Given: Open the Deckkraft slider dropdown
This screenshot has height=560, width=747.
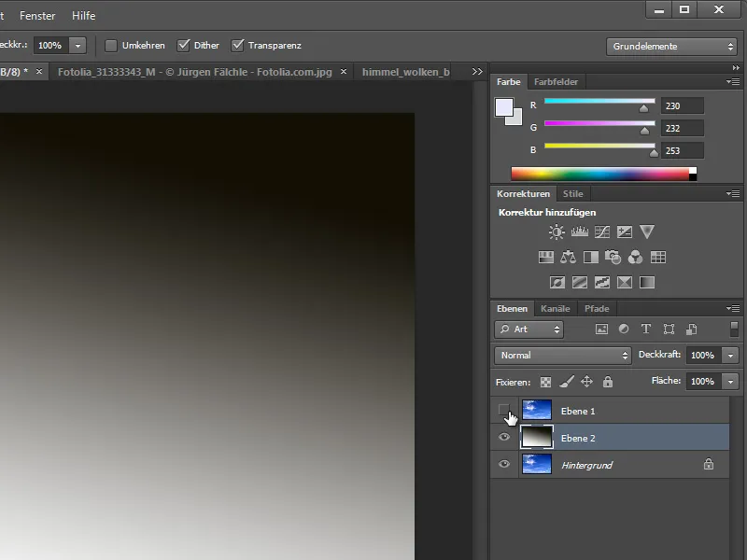Looking at the screenshot, I should [x=730, y=356].
